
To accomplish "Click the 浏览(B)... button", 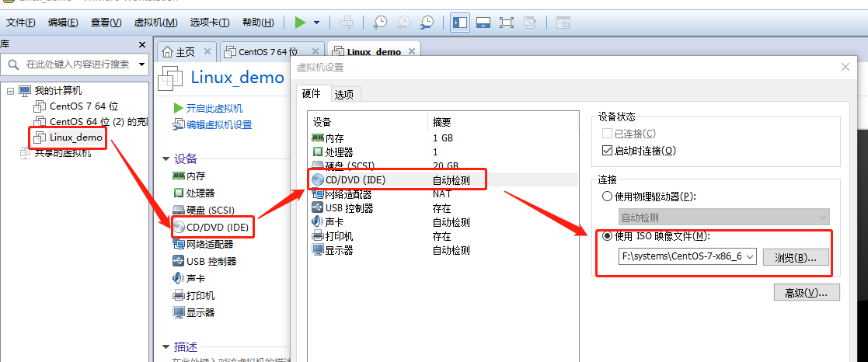I will [x=796, y=257].
